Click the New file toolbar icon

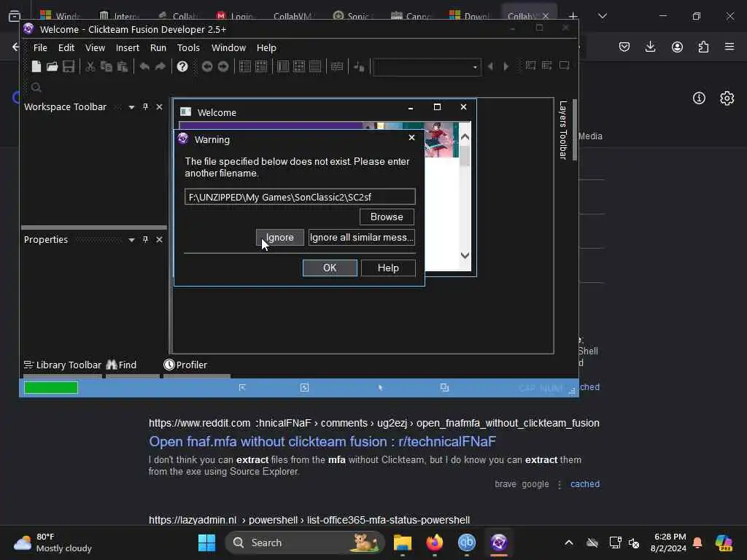click(36, 66)
